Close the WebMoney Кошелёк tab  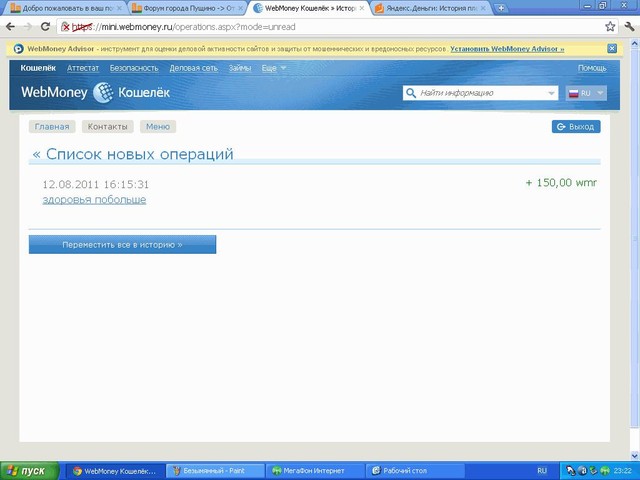click(x=362, y=8)
